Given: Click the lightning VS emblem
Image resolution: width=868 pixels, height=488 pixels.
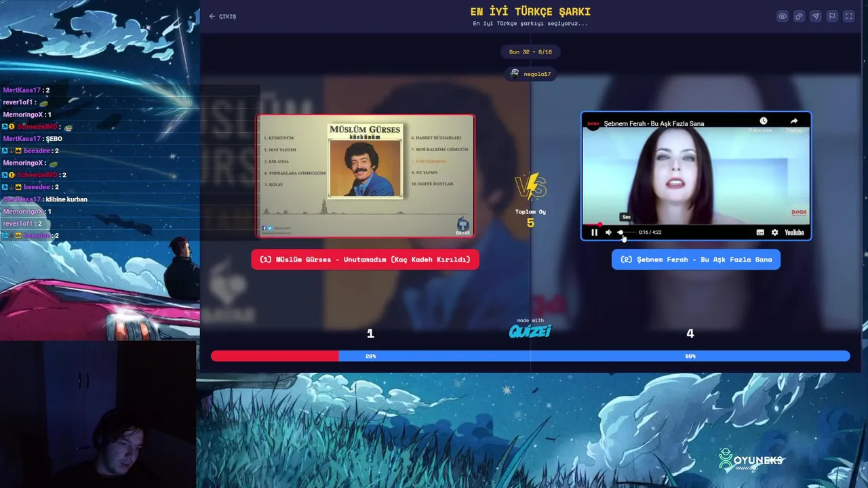Looking at the screenshot, I should (x=530, y=186).
